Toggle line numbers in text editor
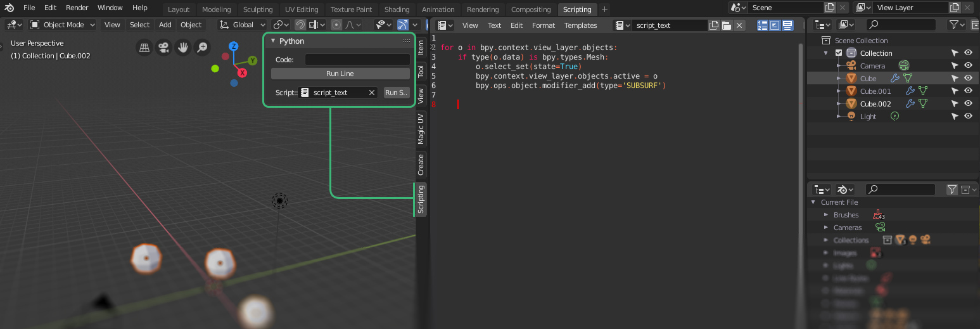 tap(762, 25)
